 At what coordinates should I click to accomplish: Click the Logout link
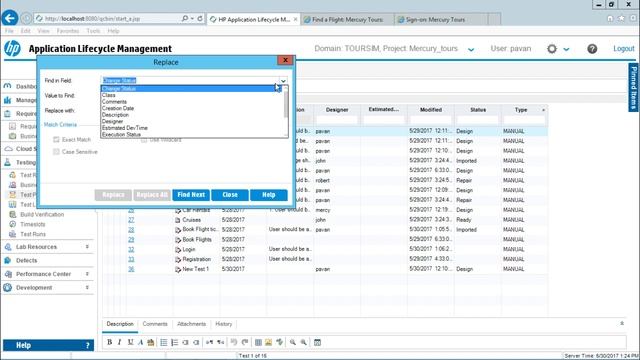click(x=624, y=49)
